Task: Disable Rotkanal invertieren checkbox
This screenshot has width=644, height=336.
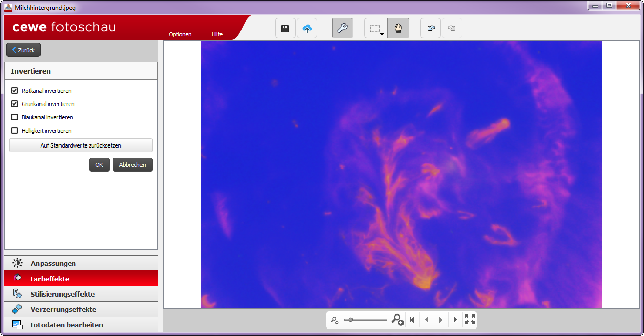Action: coord(15,91)
